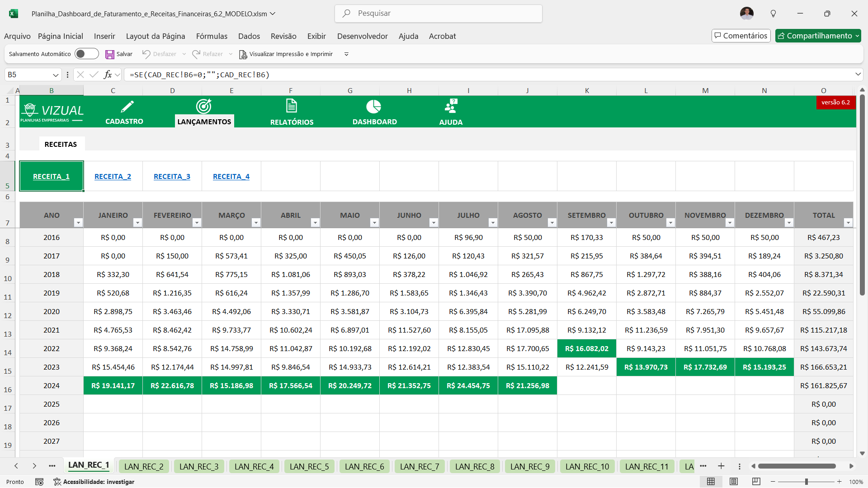Open the RECEITA_3 link
Image resolution: width=868 pixels, height=488 pixels.
coord(172,176)
